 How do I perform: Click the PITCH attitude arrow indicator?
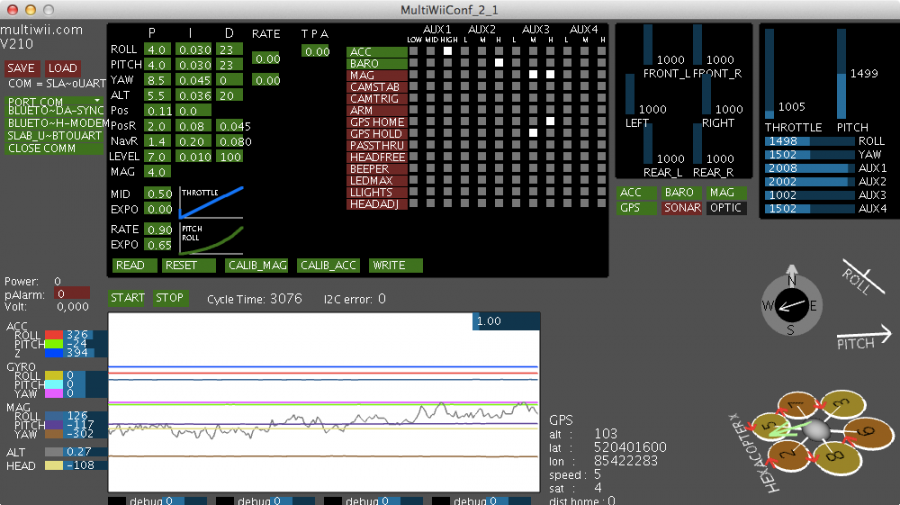coord(864,338)
